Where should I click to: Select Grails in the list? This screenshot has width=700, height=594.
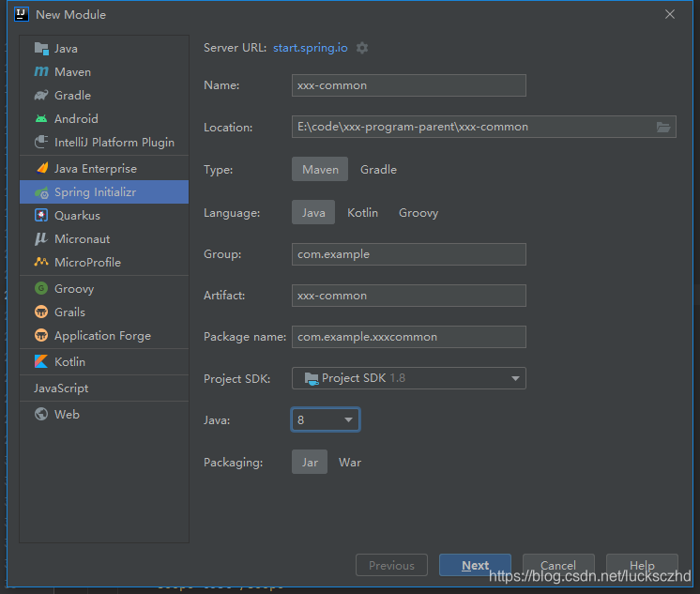point(104,312)
